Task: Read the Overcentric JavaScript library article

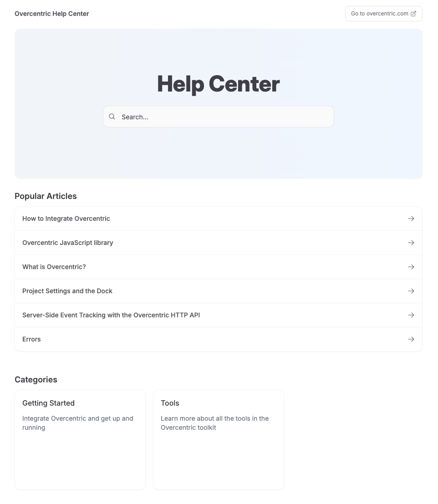Action: [x=68, y=243]
